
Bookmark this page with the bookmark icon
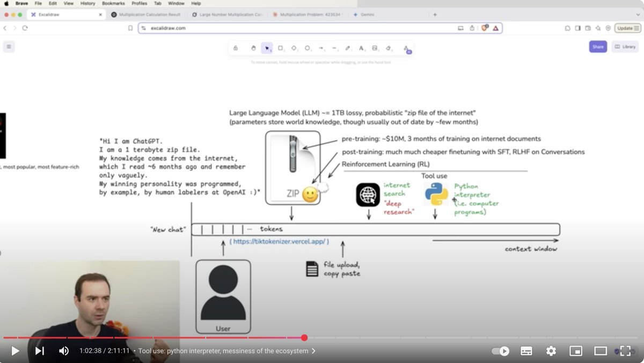pyautogui.click(x=130, y=28)
